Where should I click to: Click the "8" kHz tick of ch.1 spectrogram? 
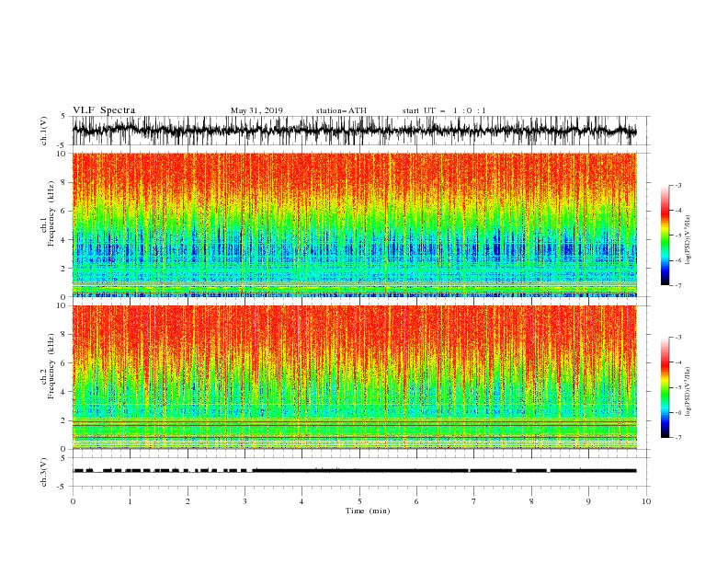tap(63, 182)
